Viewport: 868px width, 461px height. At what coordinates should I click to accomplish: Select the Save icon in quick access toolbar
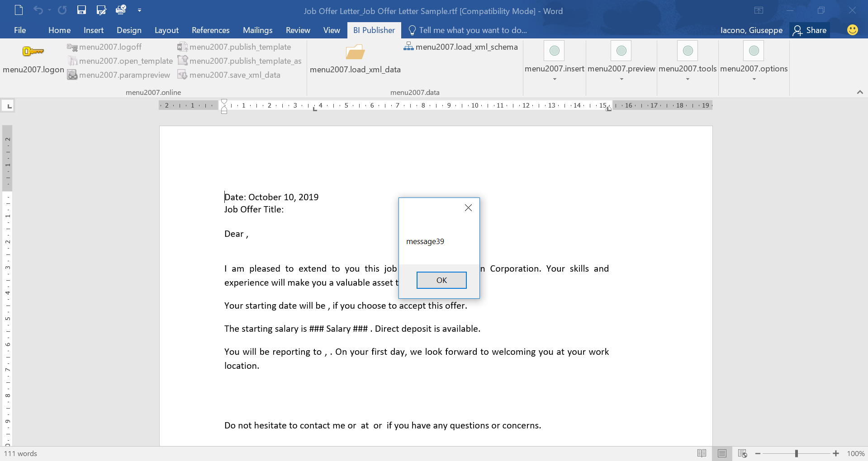tap(81, 10)
